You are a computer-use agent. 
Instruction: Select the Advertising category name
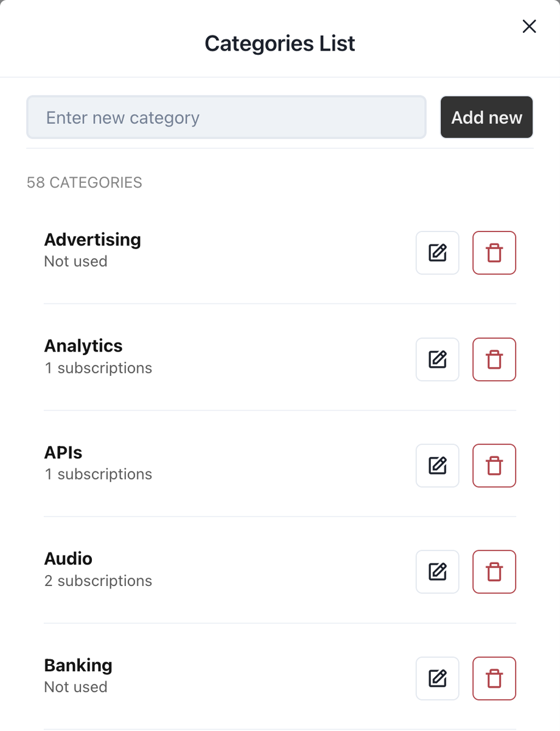tap(93, 239)
